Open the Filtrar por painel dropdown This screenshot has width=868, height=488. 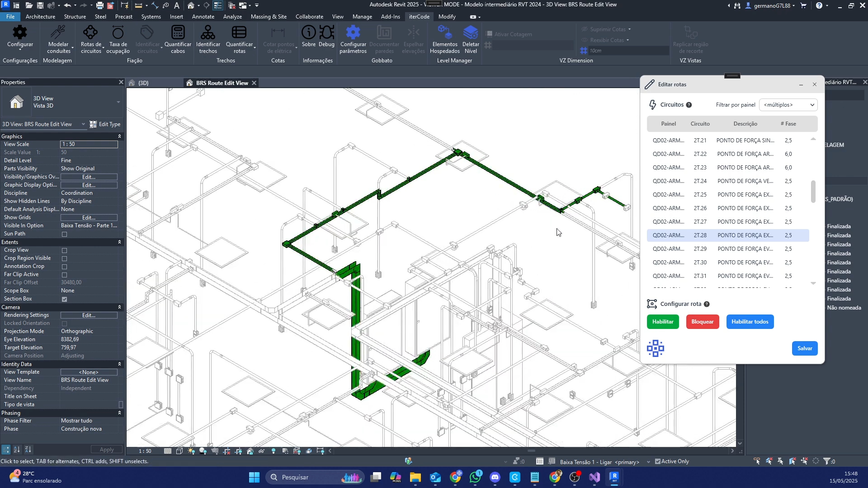(788, 105)
